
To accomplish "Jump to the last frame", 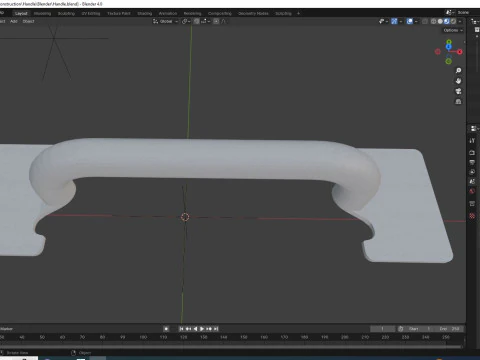I will click(216, 329).
